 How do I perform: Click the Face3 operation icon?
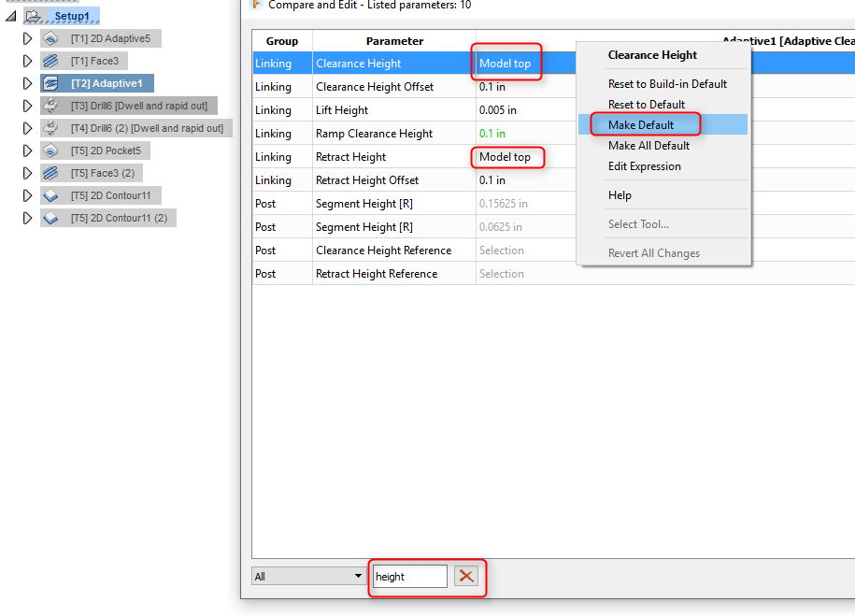(50, 61)
